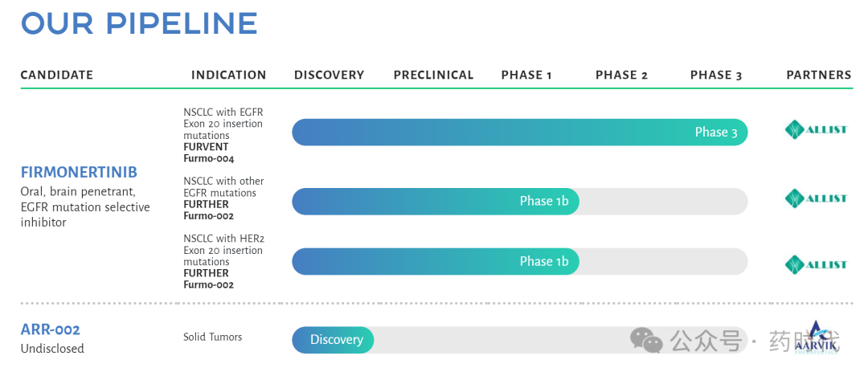Click the DISCOVERY column header
This screenshot has height=376, width=868.
[330, 75]
